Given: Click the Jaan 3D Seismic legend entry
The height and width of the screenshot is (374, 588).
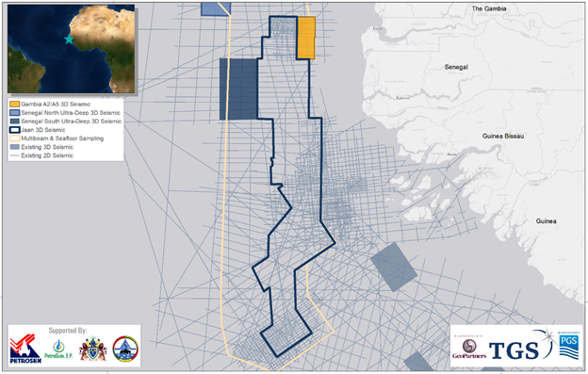Looking at the screenshot, I should tap(38, 130).
